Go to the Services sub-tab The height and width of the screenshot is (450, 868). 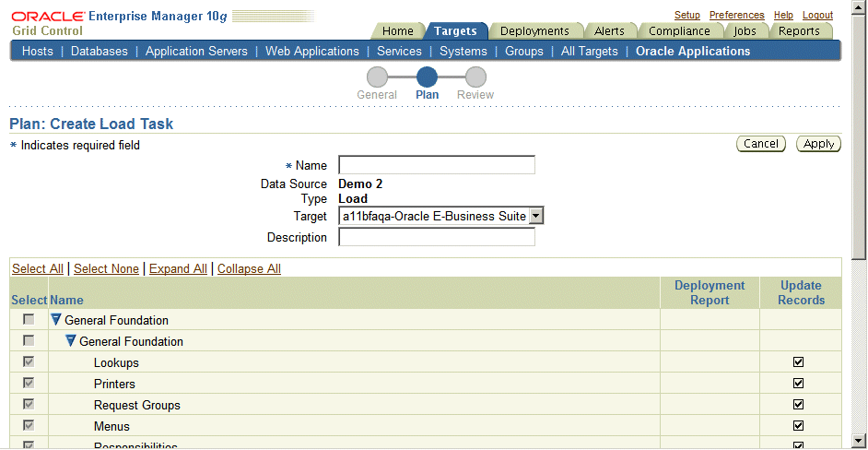click(399, 52)
